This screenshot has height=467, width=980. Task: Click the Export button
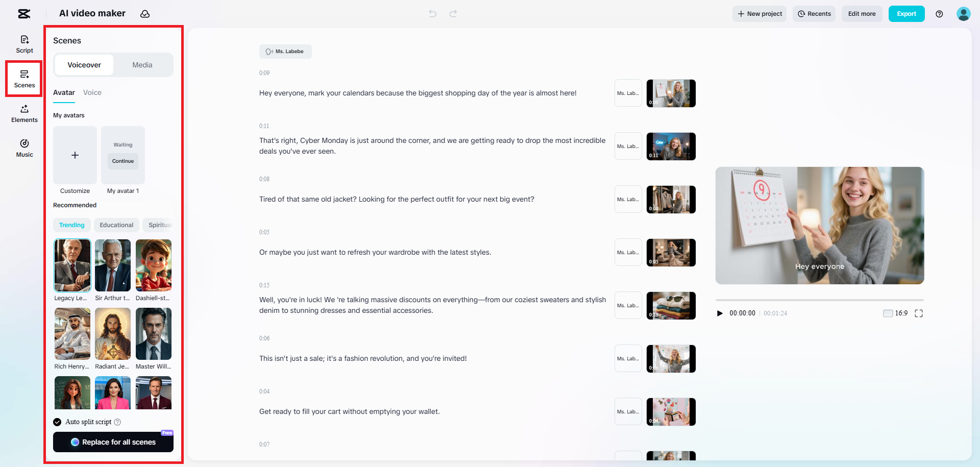pos(906,14)
